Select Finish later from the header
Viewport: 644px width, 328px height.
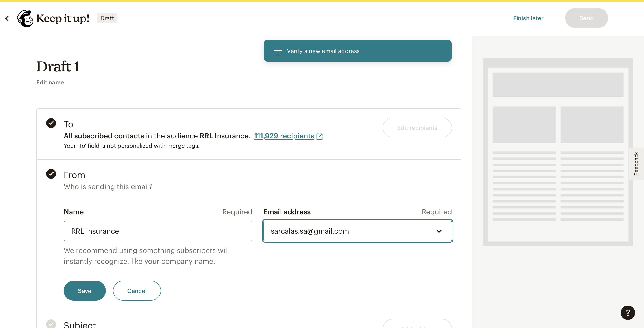tap(528, 18)
